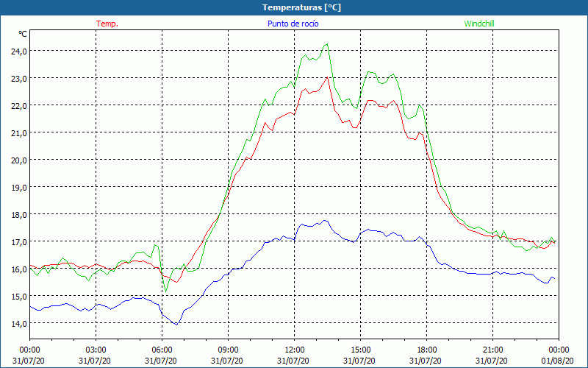Click the '01/08/20' date label

557,361
